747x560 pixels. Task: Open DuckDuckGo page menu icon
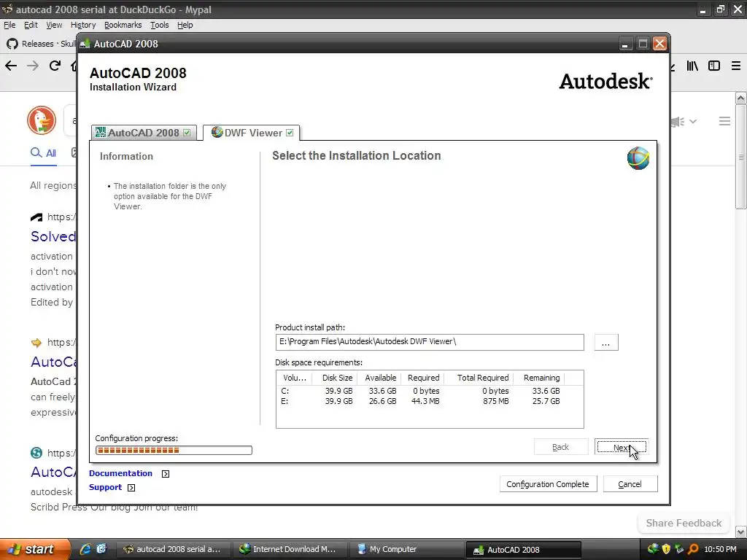coord(724,122)
